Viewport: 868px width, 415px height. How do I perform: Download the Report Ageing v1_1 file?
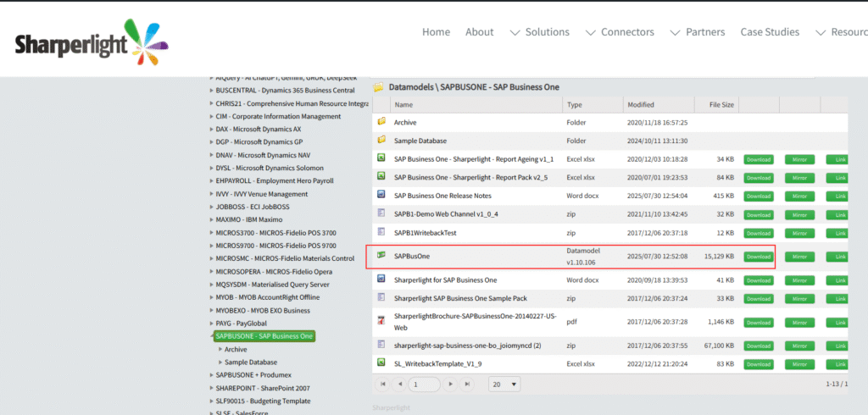tap(759, 160)
